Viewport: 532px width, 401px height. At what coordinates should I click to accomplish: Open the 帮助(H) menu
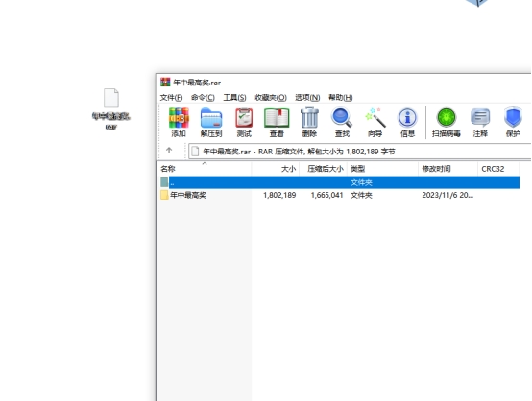(340, 98)
